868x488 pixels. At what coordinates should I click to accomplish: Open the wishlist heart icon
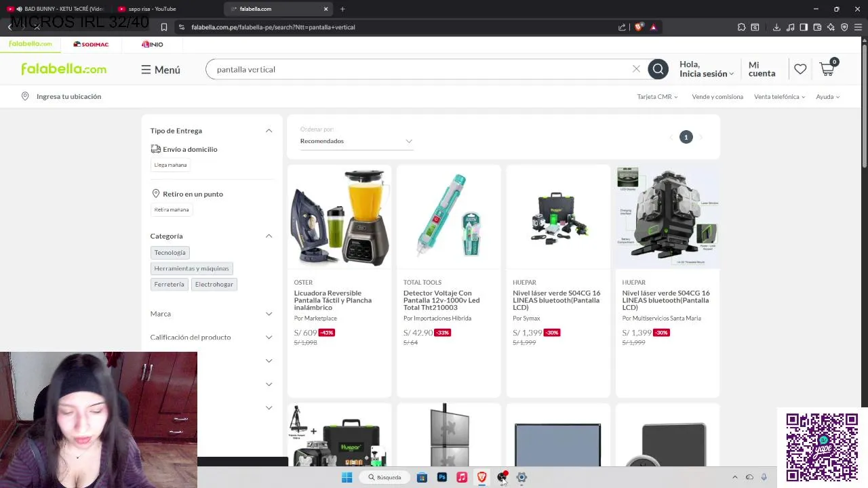[x=800, y=69]
